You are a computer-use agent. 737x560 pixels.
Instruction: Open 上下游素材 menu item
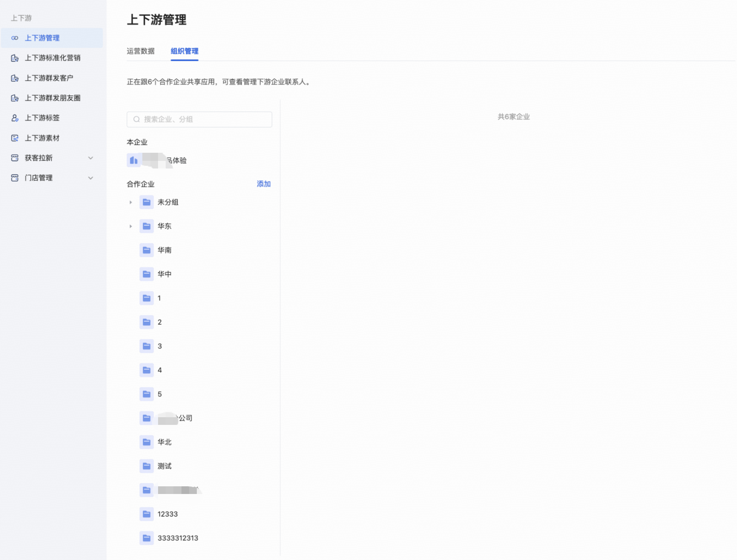(x=52, y=138)
